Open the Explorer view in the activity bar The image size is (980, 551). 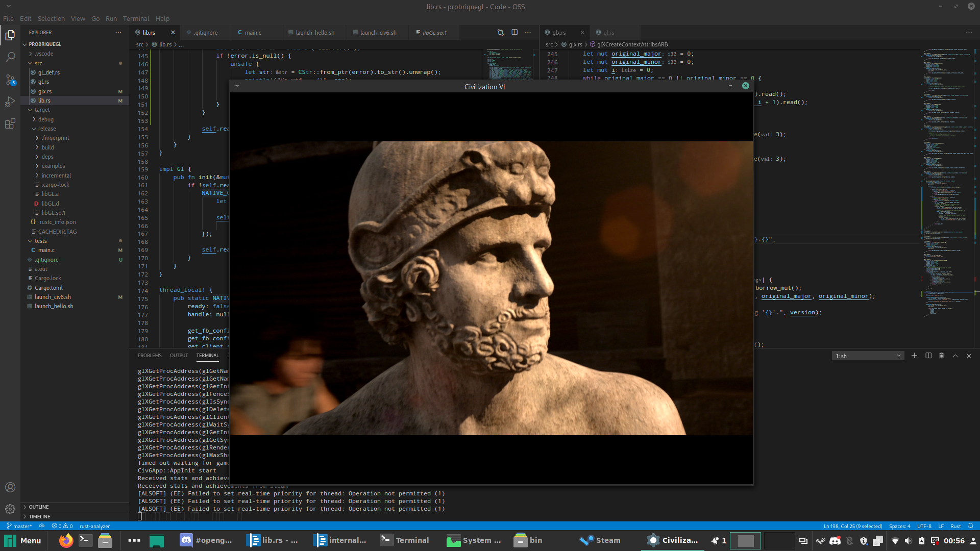[10, 35]
